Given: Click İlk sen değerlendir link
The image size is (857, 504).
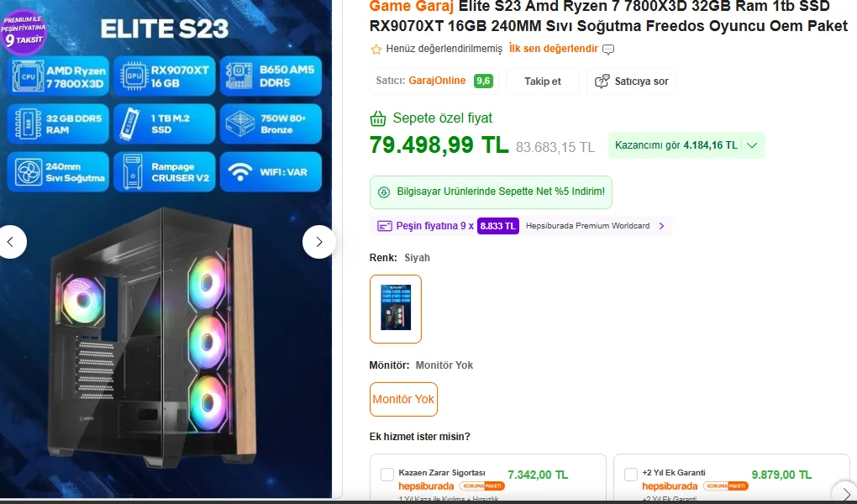Looking at the screenshot, I should [x=554, y=49].
